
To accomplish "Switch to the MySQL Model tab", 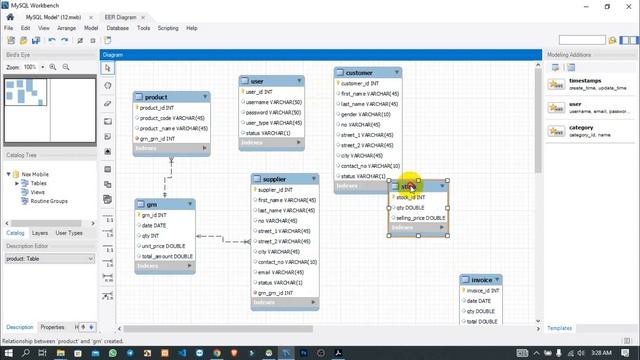I will pos(53,17).
